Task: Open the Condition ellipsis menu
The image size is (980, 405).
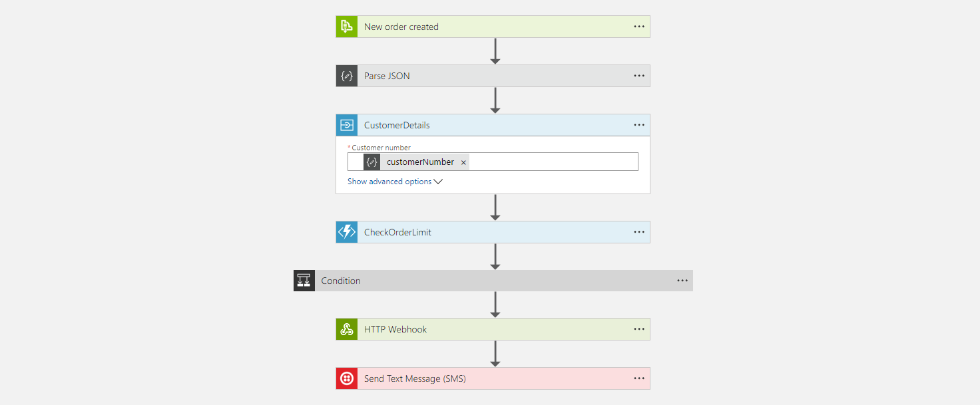Action: pos(682,281)
